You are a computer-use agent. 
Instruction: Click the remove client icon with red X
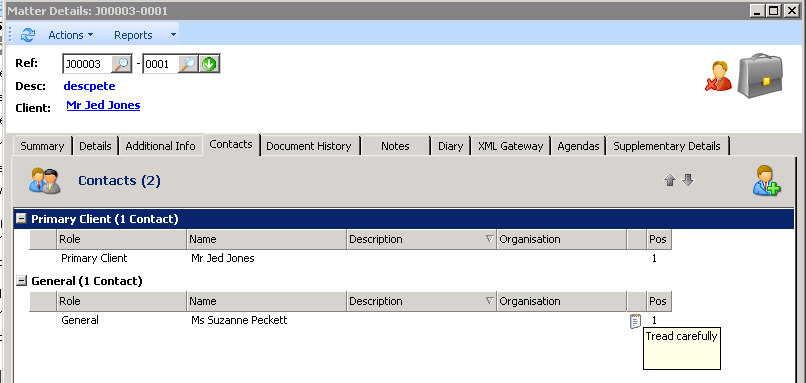tap(718, 77)
